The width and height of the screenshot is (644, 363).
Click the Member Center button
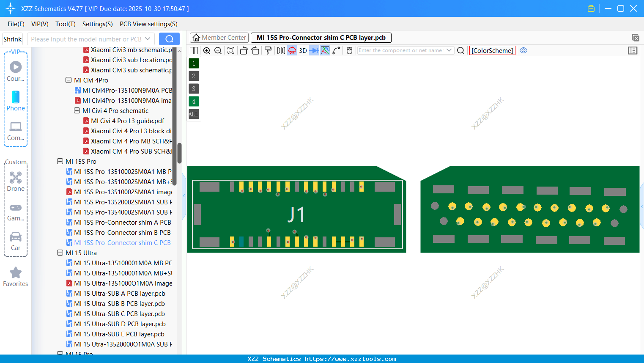[219, 37]
